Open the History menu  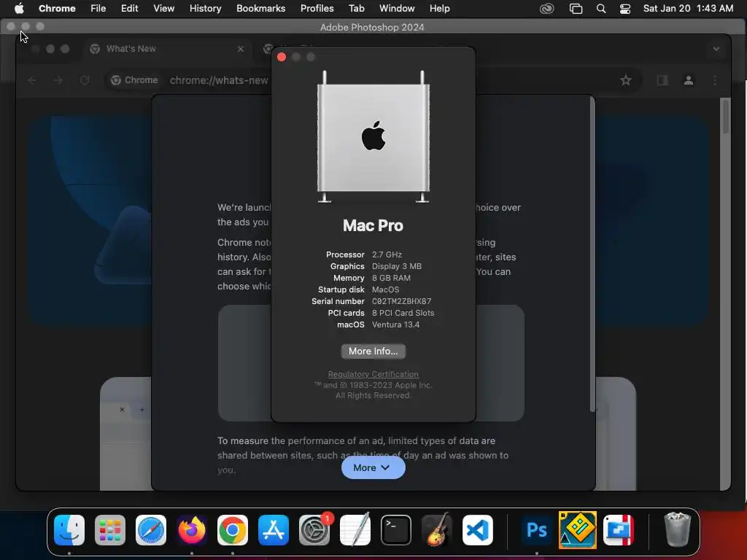[x=205, y=8]
